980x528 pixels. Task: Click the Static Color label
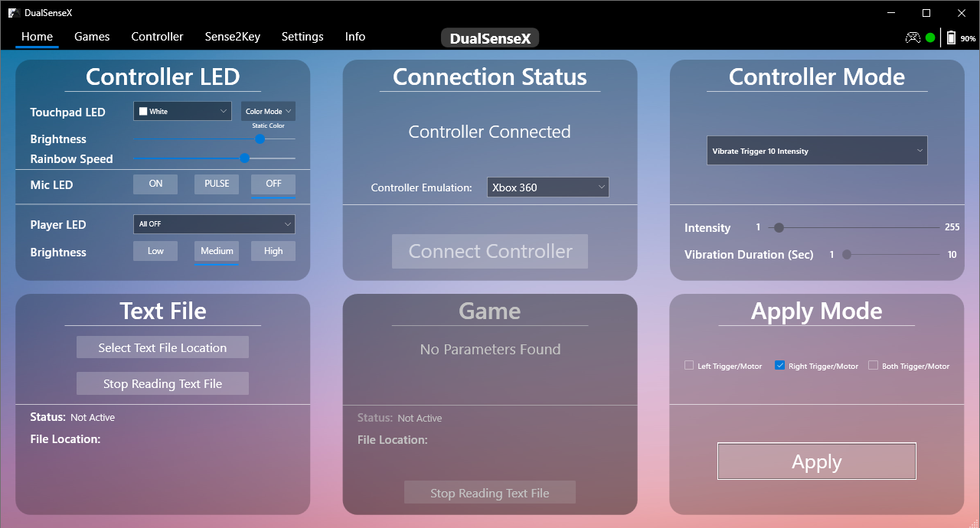pyautogui.click(x=268, y=125)
